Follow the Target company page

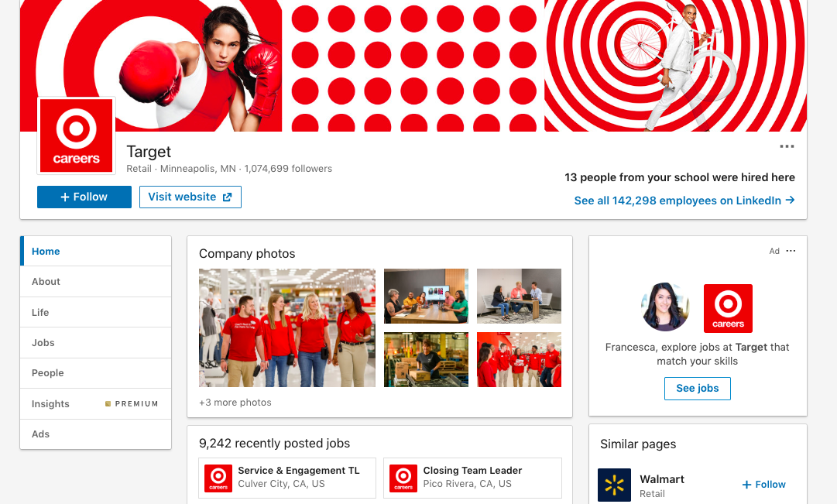click(84, 197)
